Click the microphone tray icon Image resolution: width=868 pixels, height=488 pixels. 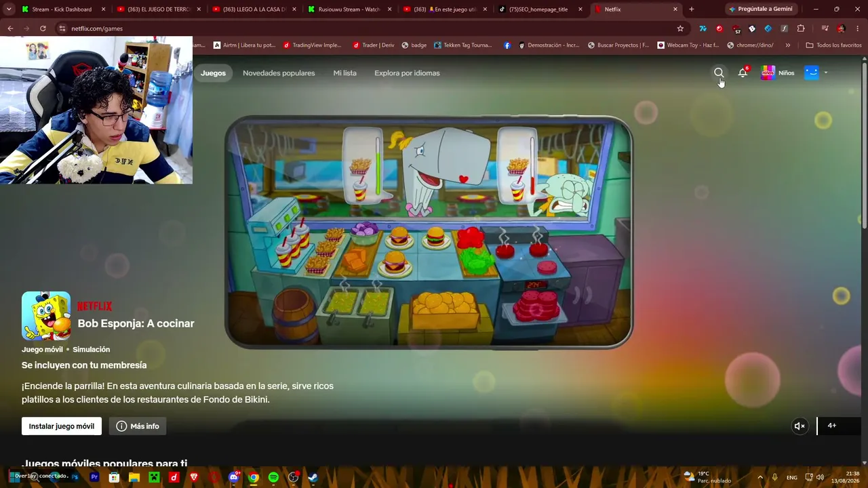pos(774,477)
